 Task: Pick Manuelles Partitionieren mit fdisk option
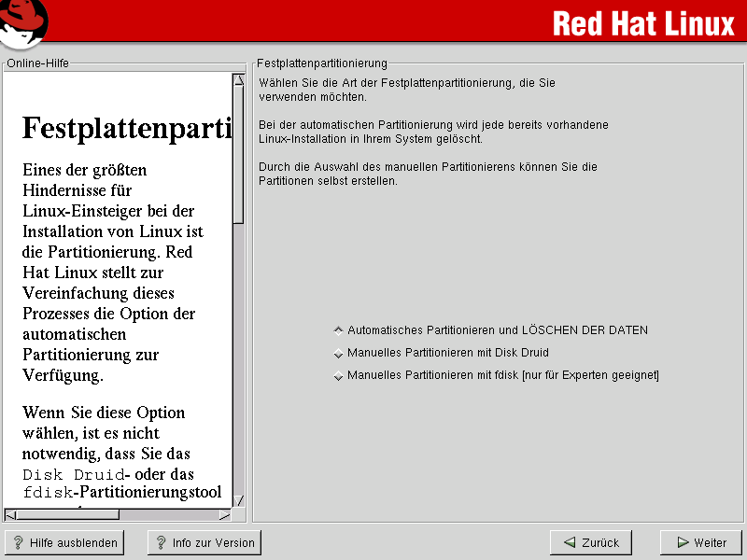pyautogui.click(x=338, y=376)
